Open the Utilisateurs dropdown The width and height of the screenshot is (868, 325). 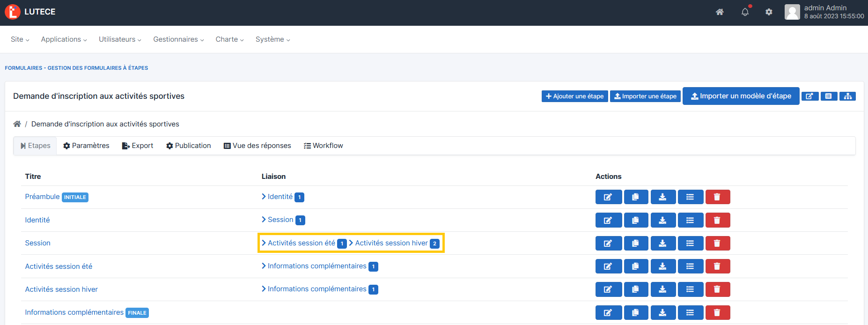coord(120,39)
